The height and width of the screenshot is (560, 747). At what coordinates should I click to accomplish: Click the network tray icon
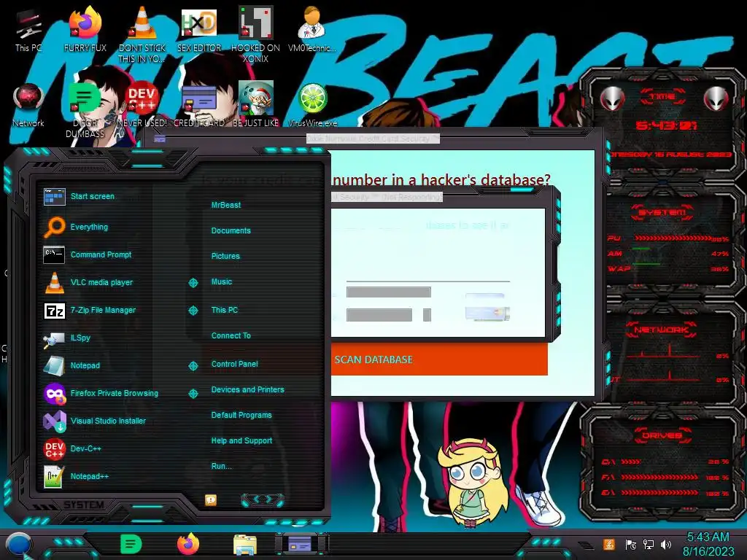coord(648,544)
